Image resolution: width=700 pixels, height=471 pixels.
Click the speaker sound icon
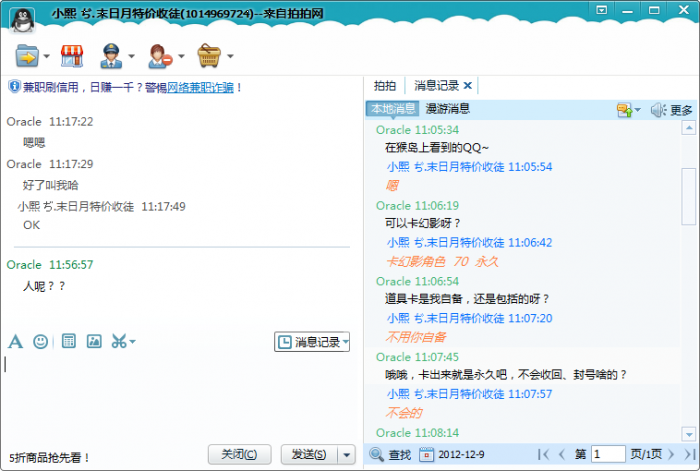point(658,110)
